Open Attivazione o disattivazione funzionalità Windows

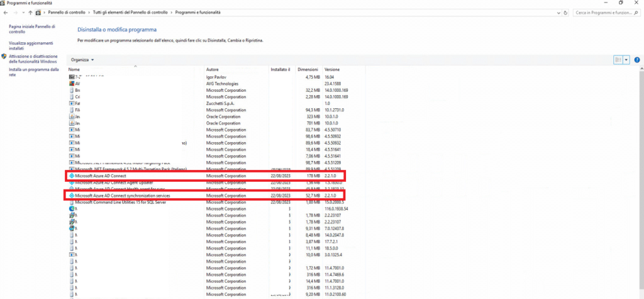33,59
